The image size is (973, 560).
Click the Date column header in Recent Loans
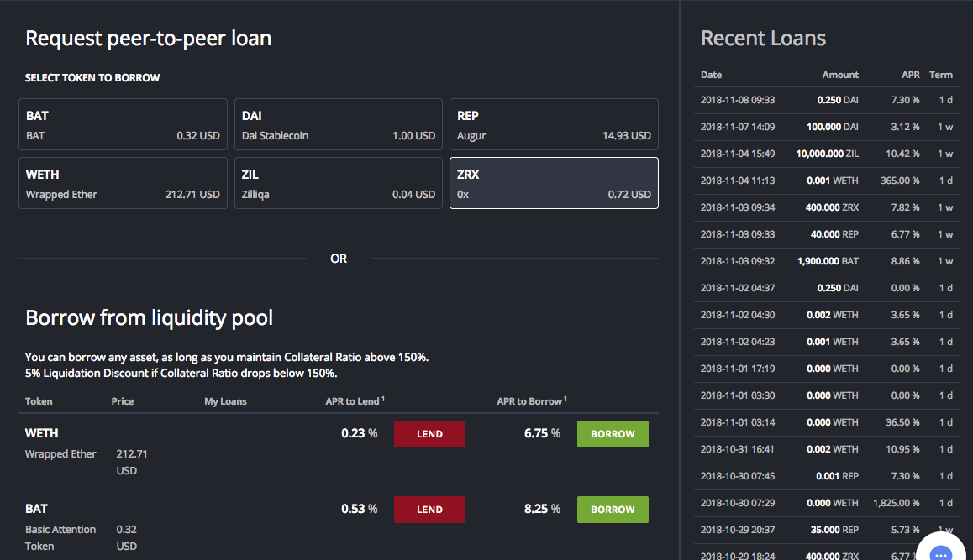[711, 75]
